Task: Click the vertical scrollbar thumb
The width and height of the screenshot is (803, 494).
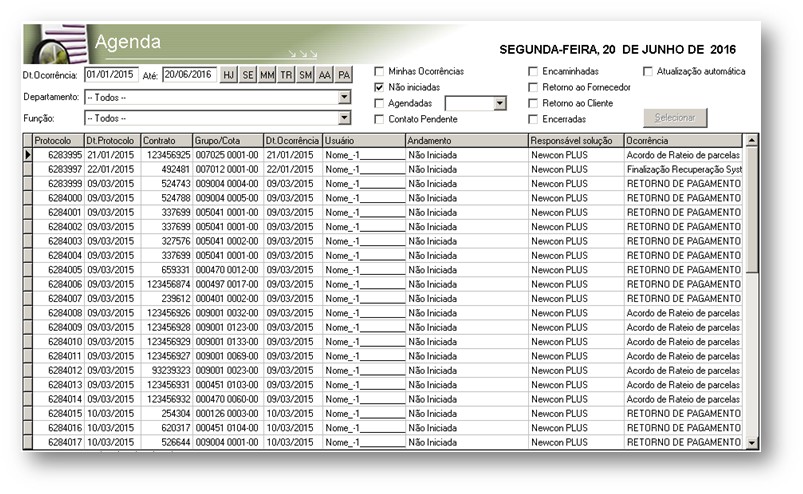Action: click(751, 210)
